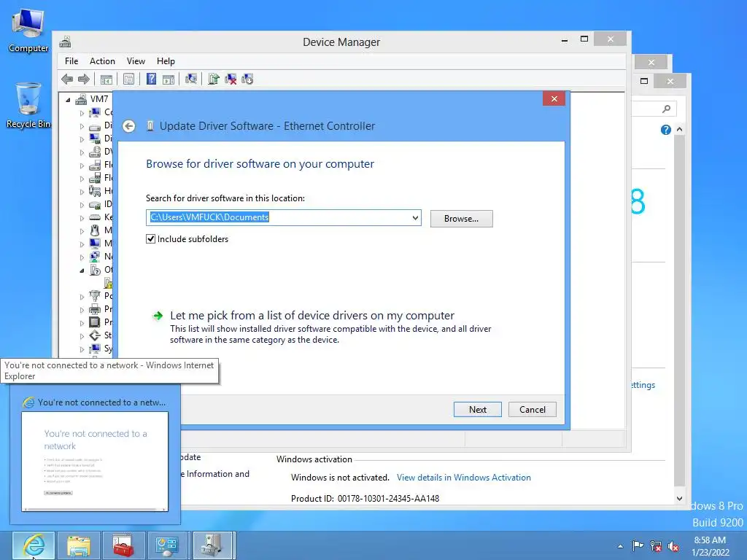Image resolution: width=747 pixels, height=560 pixels.
Task: Open Internet Explorer from the taskbar
Action: coord(34,545)
